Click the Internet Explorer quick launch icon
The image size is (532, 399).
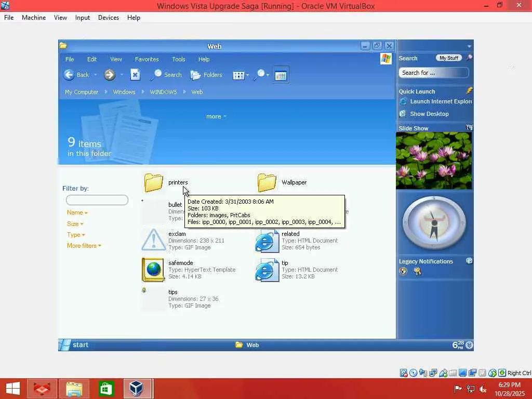(x=403, y=101)
